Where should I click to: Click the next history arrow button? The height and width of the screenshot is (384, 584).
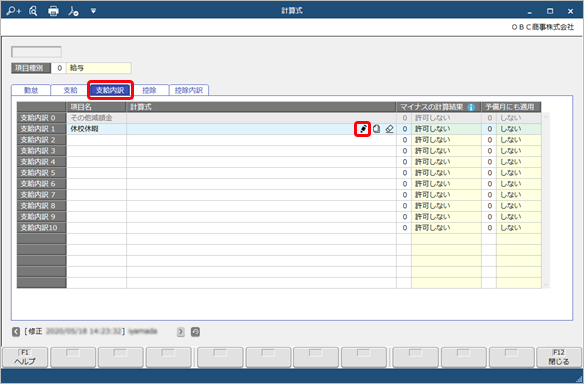(x=181, y=331)
